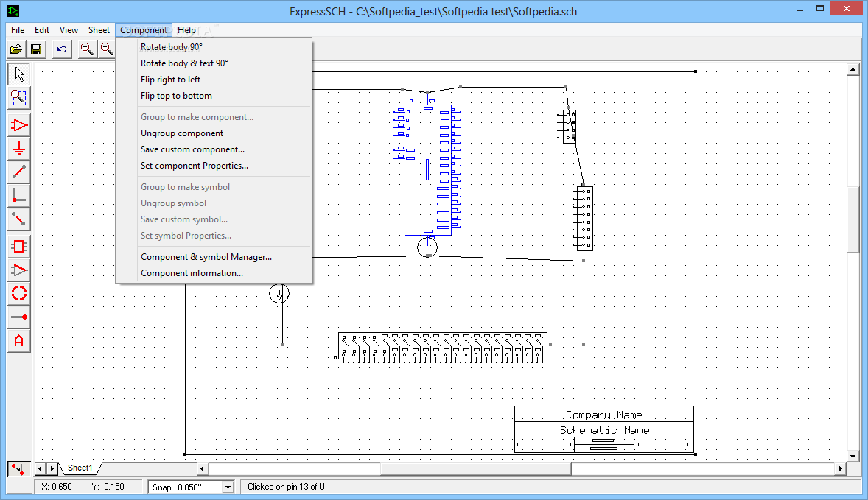Open the File menu
868x500 pixels.
click(x=18, y=30)
